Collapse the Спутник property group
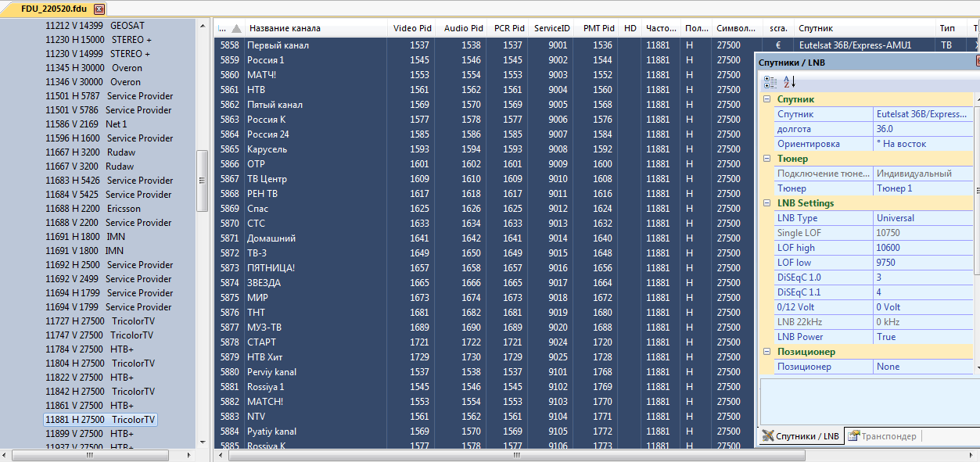 click(767, 100)
